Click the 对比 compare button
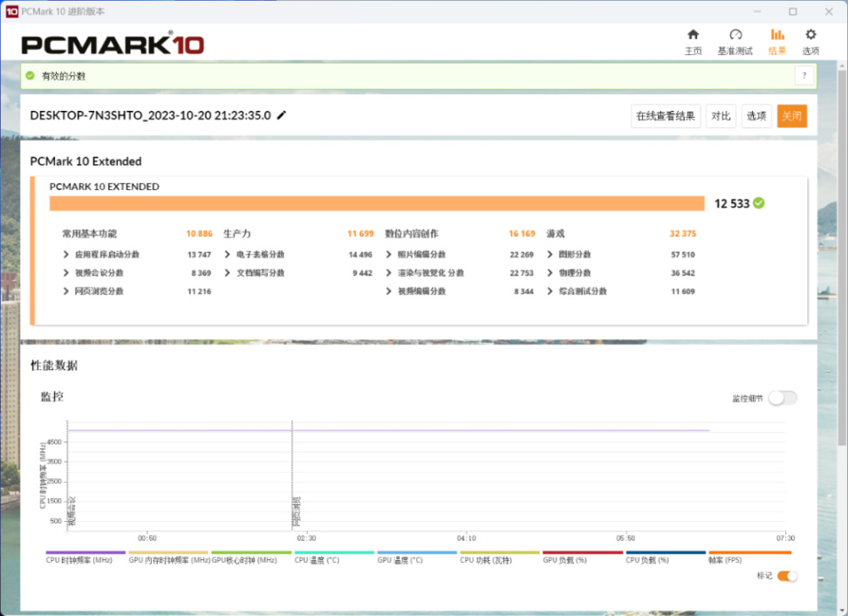The height and width of the screenshot is (616, 848). pyautogui.click(x=721, y=116)
